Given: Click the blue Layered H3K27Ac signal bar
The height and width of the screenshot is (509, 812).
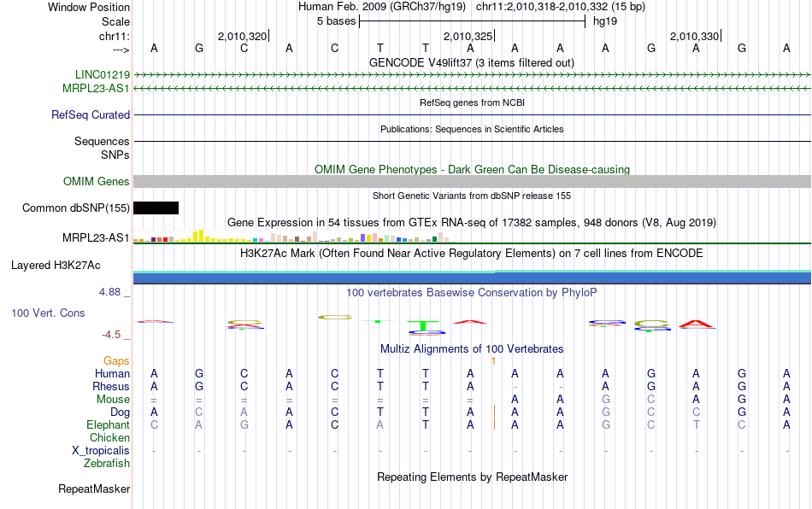Looking at the screenshot, I should [473, 278].
